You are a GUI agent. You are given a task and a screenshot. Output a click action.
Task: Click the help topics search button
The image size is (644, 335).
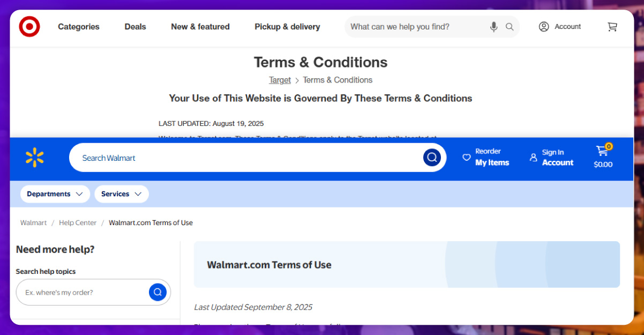coord(158,292)
